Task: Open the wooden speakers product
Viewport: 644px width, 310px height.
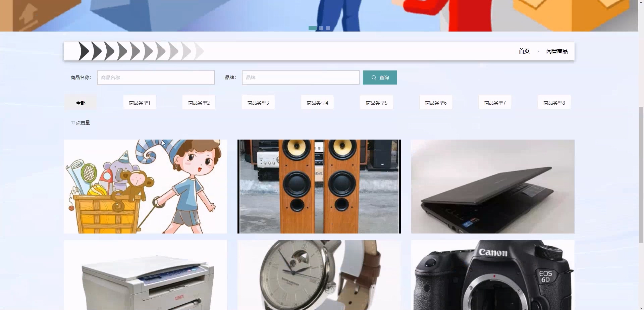Action: click(x=319, y=187)
